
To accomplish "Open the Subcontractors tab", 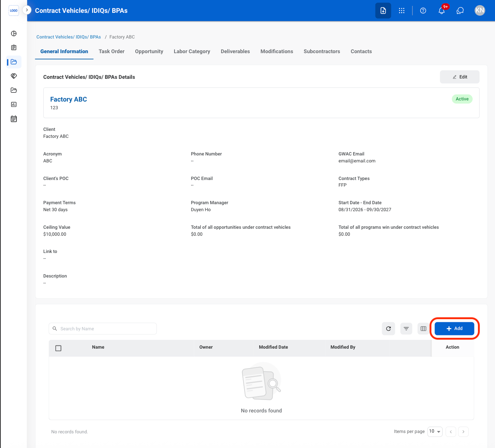I will [322, 51].
